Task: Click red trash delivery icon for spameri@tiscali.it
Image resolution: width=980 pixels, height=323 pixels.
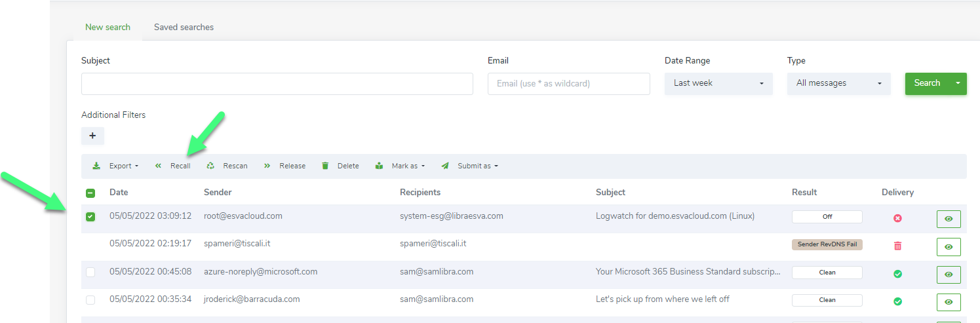Action: click(x=897, y=246)
